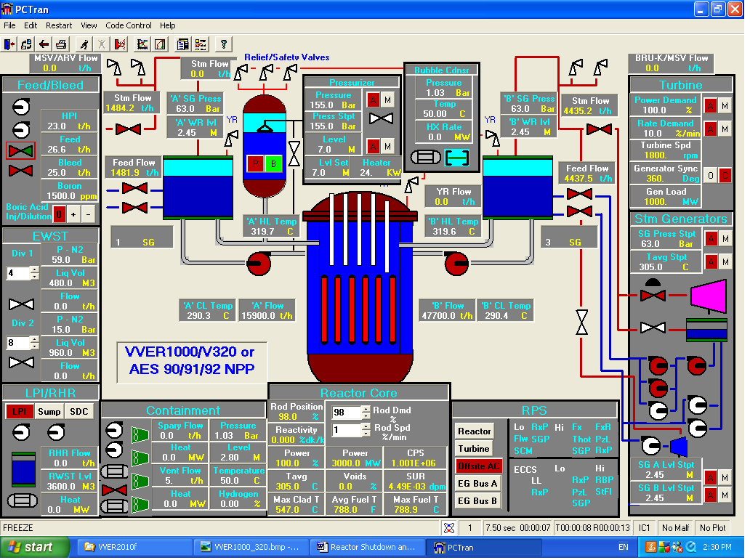Click the EWST Div 1 valve icon
The height and width of the screenshot is (560, 750).
(22, 304)
